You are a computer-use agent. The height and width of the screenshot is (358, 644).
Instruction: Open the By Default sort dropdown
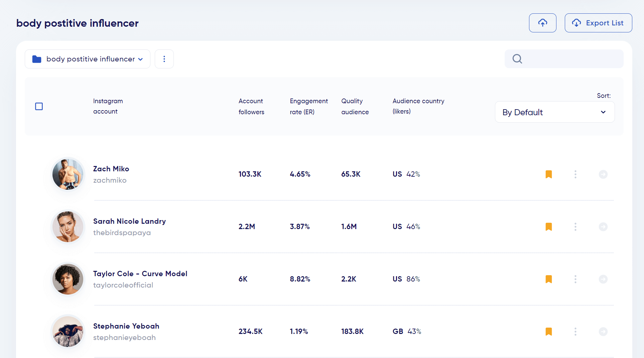(x=554, y=112)
